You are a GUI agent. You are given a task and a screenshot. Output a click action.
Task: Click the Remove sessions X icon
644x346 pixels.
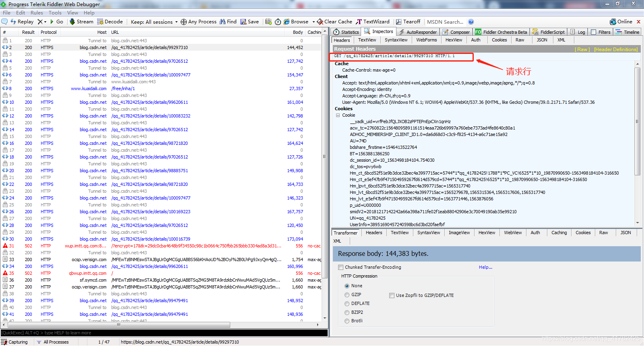pyautogui.click(x=40, y=22)
